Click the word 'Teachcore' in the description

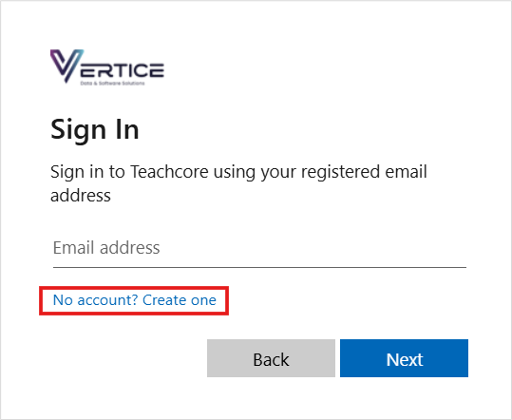pyautogui.click(x=169, y=172)
